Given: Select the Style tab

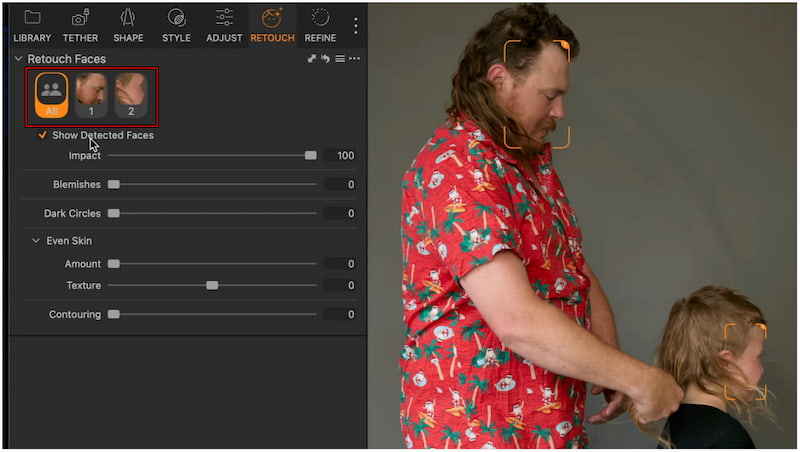Looking at the screenshot, I should (x=176, y=25).
